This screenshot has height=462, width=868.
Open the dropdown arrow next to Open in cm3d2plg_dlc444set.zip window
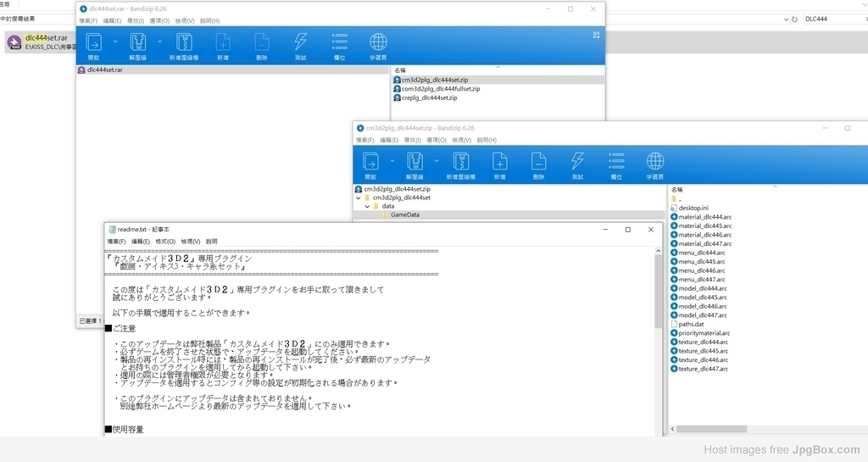pos(392,161)
